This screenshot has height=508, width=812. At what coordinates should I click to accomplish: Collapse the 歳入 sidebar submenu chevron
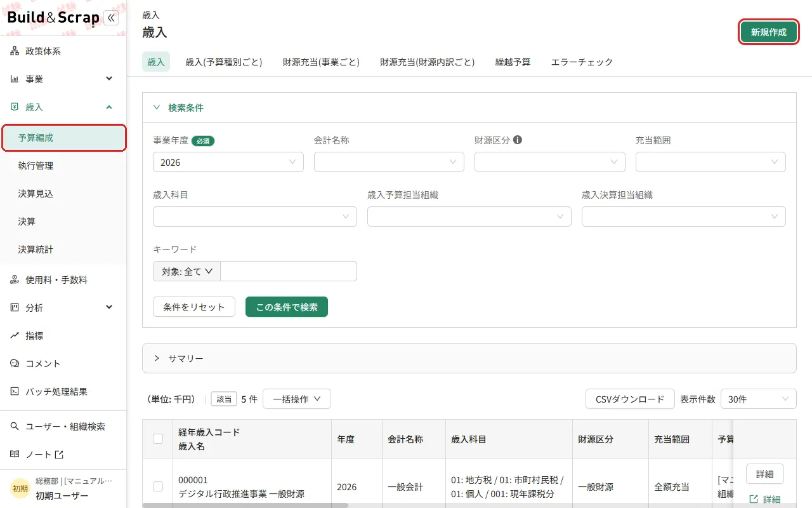pyautogui.click(x=109, y=107)
